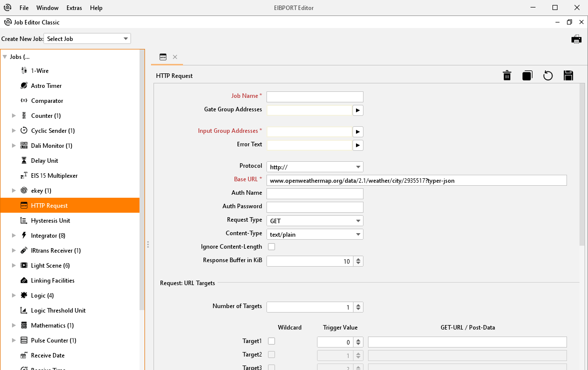
Task: Expand the Light Scene tree node
Action: pyautogui.click(x=14, y=266)
